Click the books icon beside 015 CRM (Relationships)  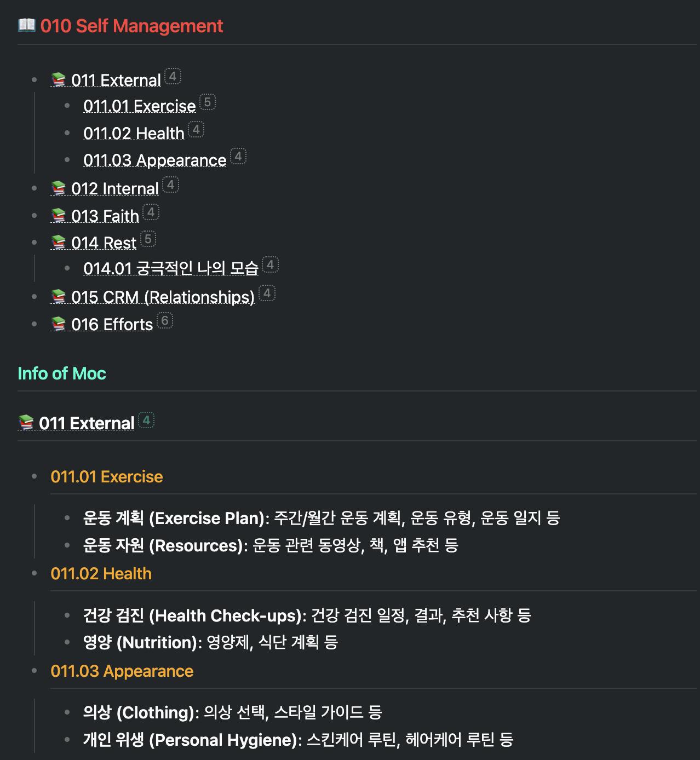[x=59, y=297]
